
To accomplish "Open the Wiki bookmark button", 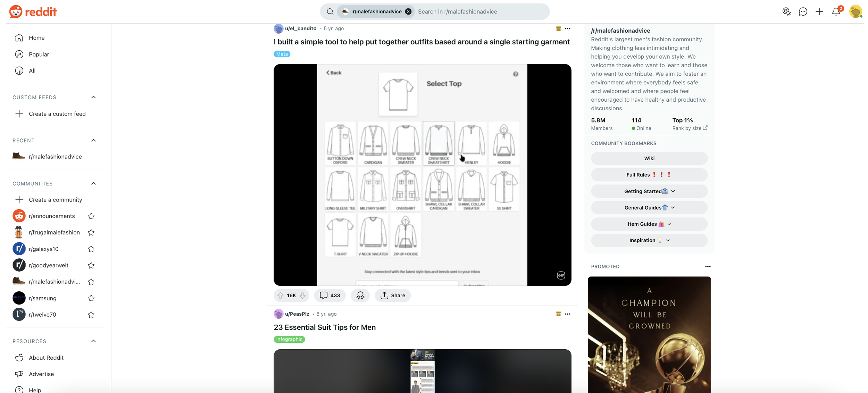I will point(649,159).
